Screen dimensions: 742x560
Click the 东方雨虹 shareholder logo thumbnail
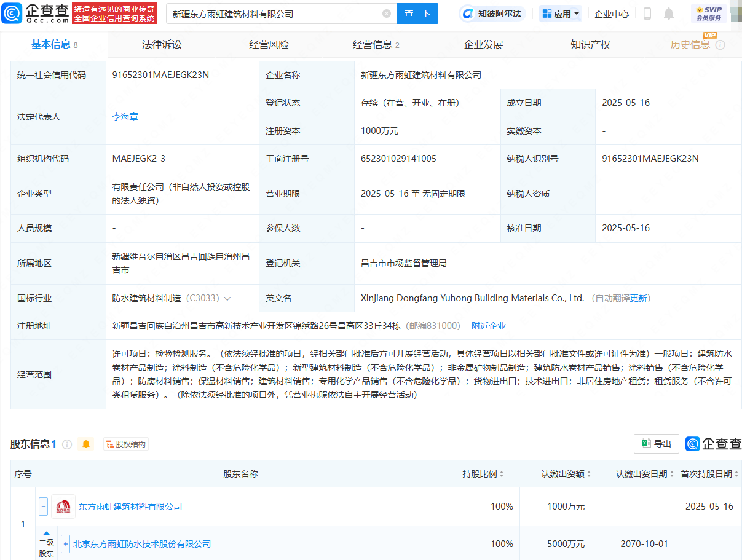63,506
